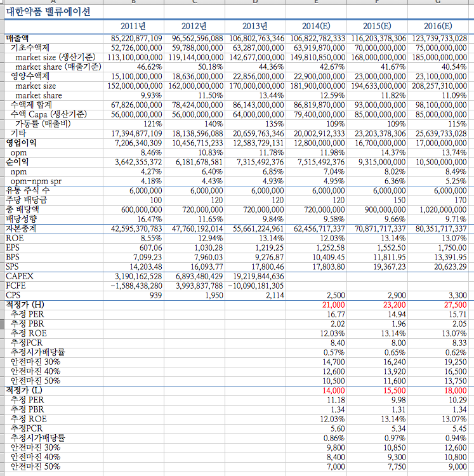The image size is (474, 476).
Task: Click the 2014(E) column header cell
Action: (316, 26)
